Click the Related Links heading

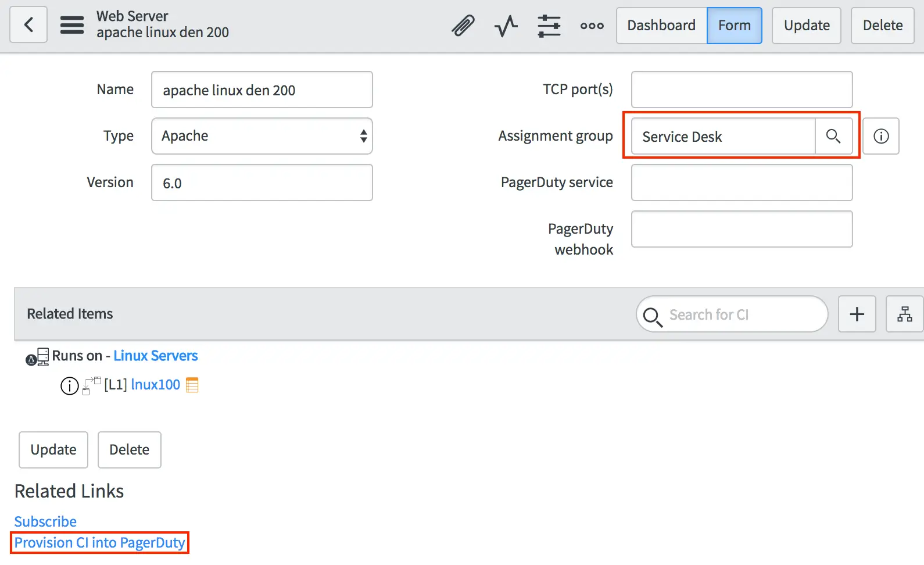pos(69,491)
